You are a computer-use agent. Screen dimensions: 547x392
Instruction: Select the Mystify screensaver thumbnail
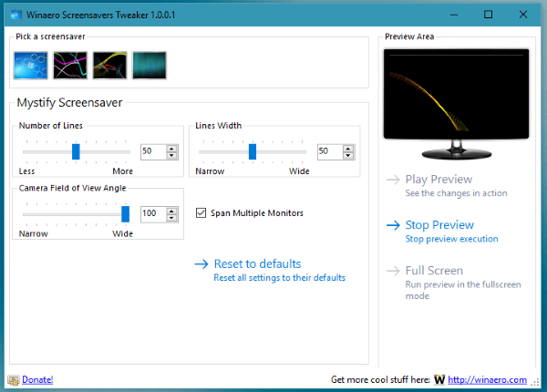(70, 66)
